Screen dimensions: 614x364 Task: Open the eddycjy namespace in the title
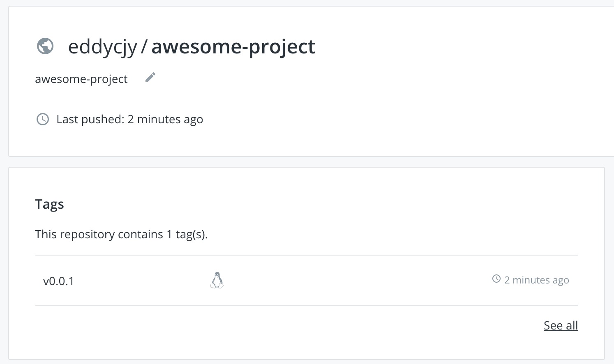102,47
